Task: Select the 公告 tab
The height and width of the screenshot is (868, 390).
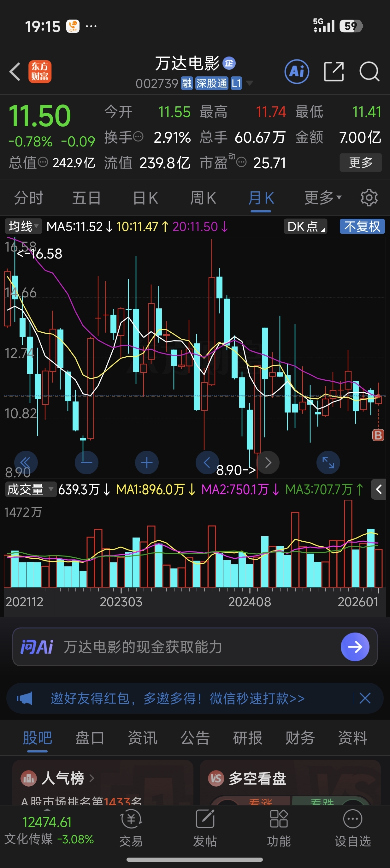Action: [x=195, y=738]
